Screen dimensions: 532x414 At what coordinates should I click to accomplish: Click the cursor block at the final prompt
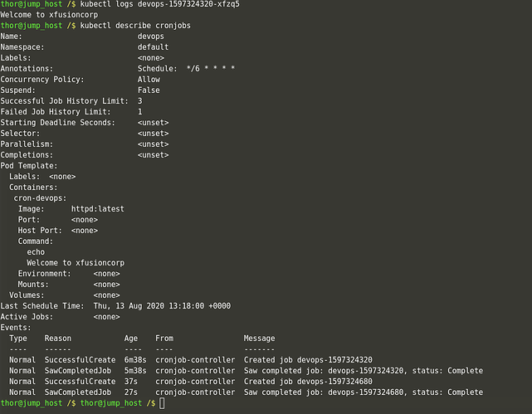pyautogui.click(x=163, y=403)
